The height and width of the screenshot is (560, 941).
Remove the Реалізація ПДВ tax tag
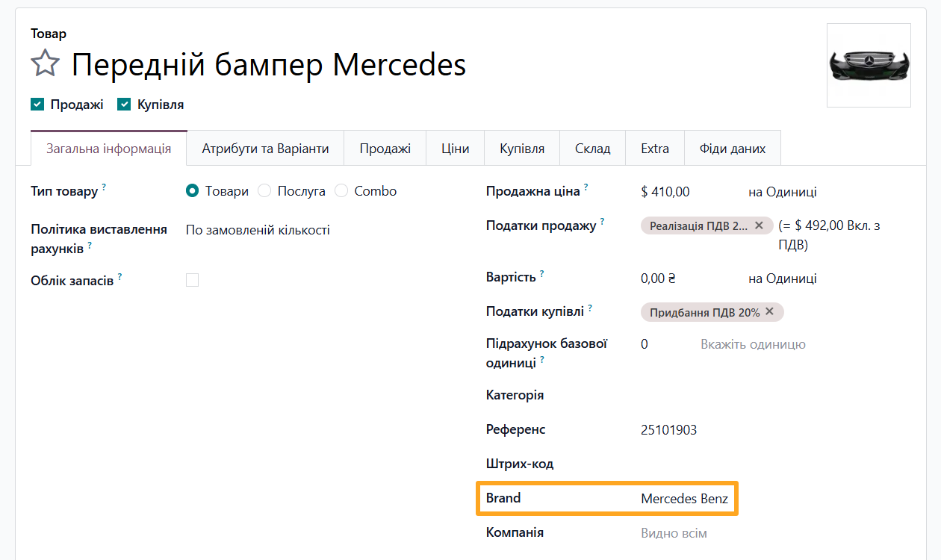pyautogui.click(x=759, y=225)
